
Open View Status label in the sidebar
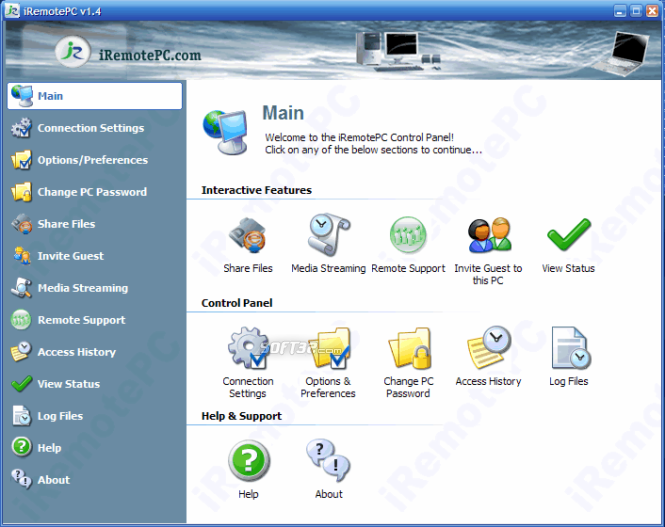click(69, 384)
